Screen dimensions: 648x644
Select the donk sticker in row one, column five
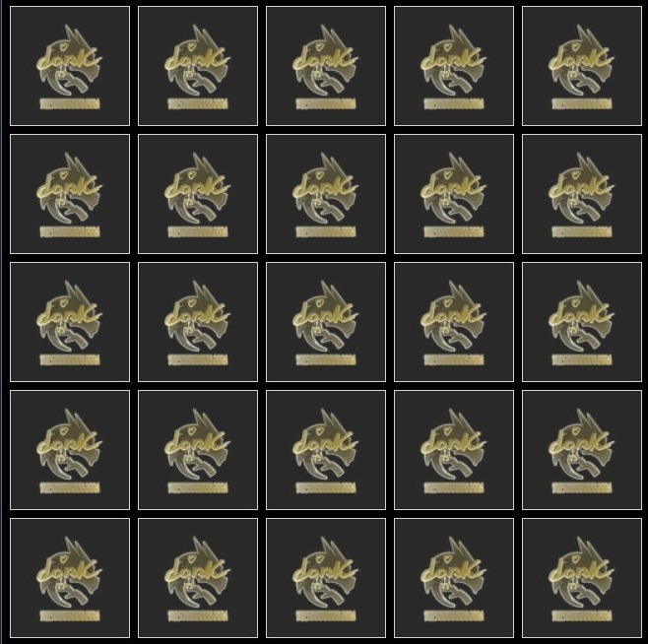click(582, 66)
